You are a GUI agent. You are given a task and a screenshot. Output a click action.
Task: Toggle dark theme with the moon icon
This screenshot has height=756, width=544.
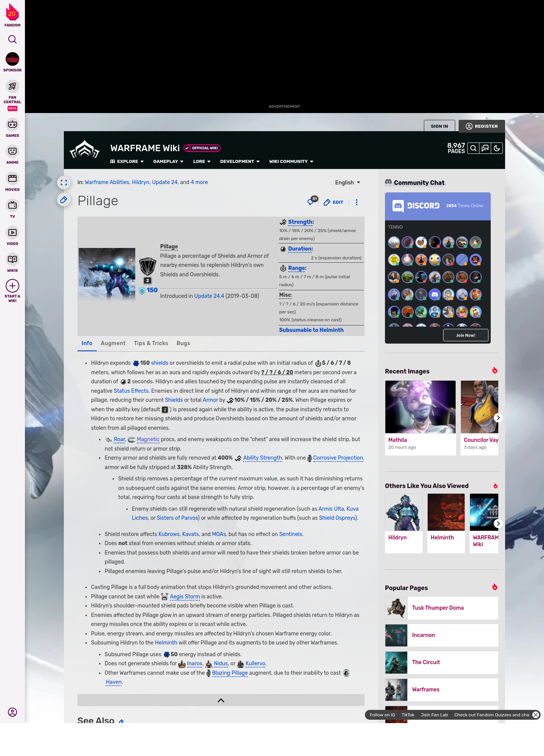coord(497,148)
